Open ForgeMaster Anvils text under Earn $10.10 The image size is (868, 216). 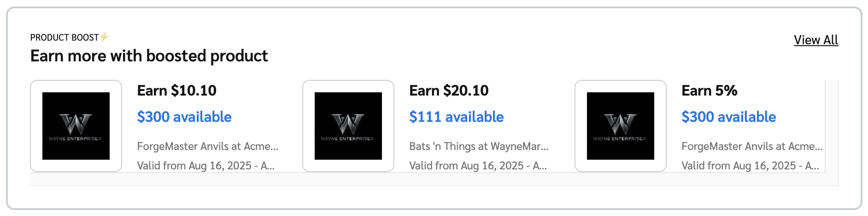[x=207, y=146]
